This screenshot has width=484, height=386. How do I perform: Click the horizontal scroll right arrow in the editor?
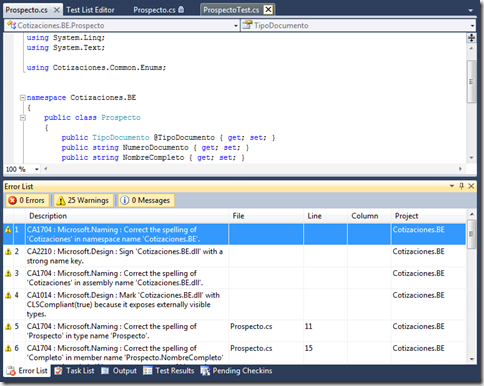point(460,169)
